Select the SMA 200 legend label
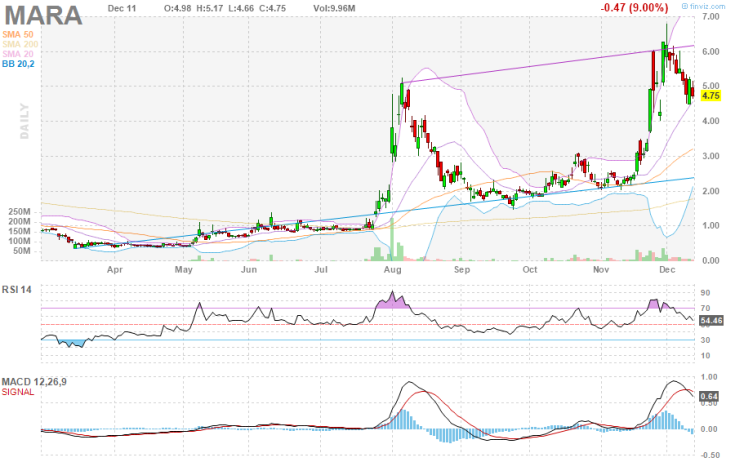735x462 pixels. (20, 45)
